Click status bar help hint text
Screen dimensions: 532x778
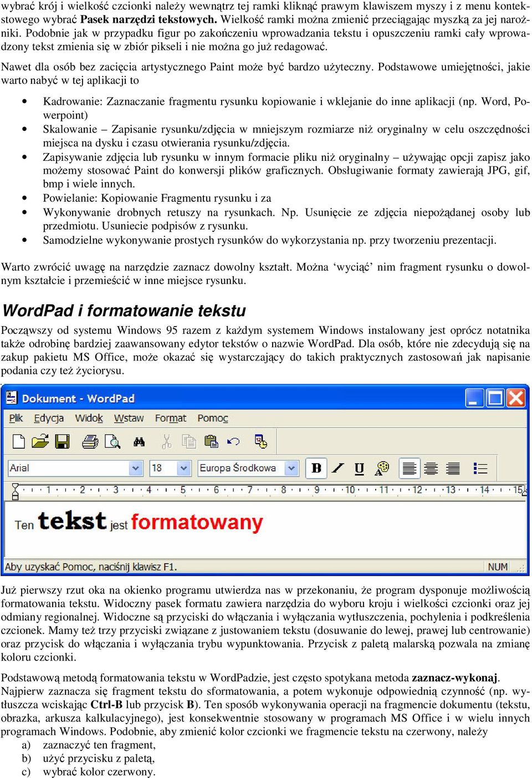(91, 567)
